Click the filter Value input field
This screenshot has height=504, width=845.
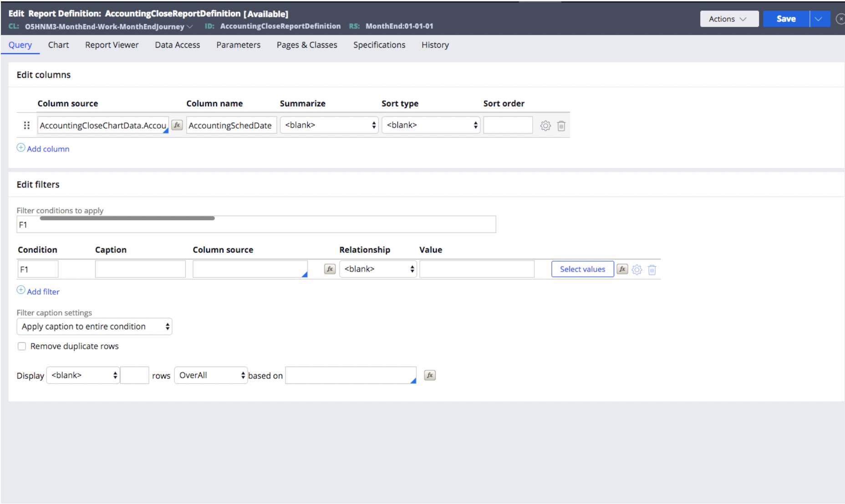coord(477,269)
